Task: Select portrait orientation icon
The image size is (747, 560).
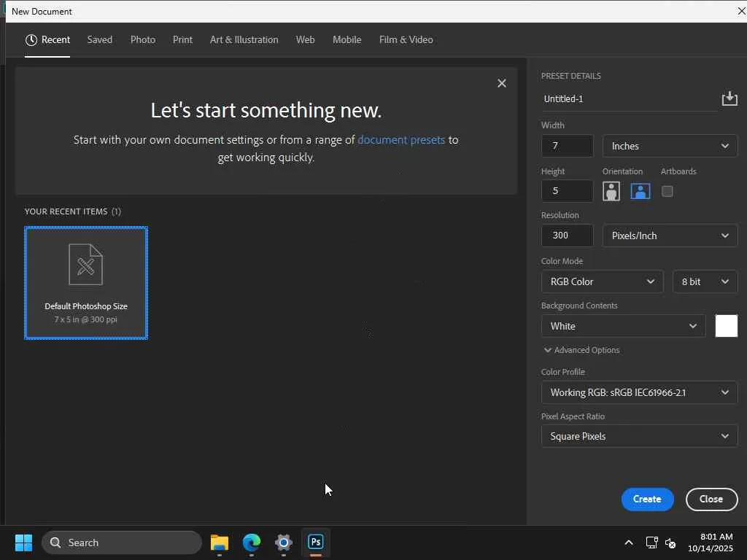Action: pyautogui.click(x=611, y=192)
